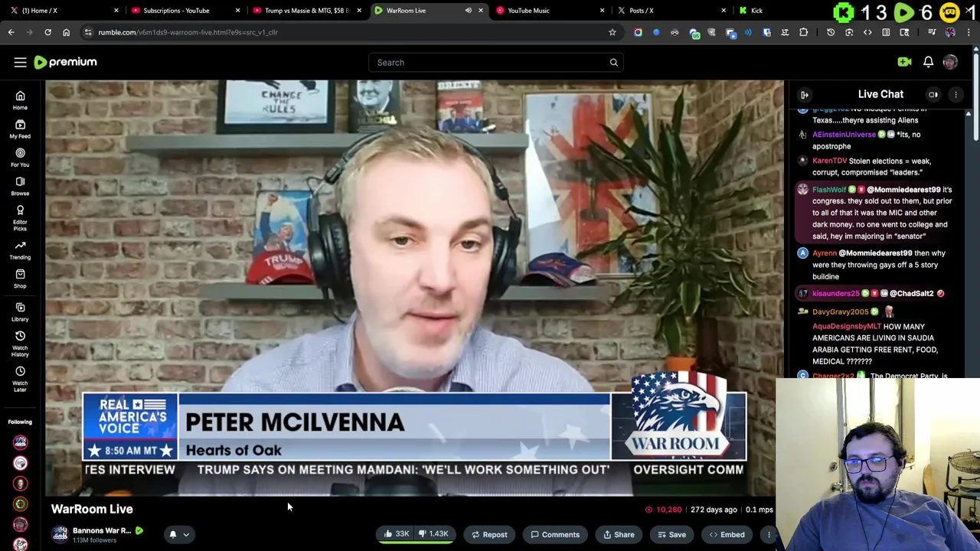This screenshot has width=980, height=551.
Task: Click chat username AquaDesignsbyMLT
Action: [847, 327]
